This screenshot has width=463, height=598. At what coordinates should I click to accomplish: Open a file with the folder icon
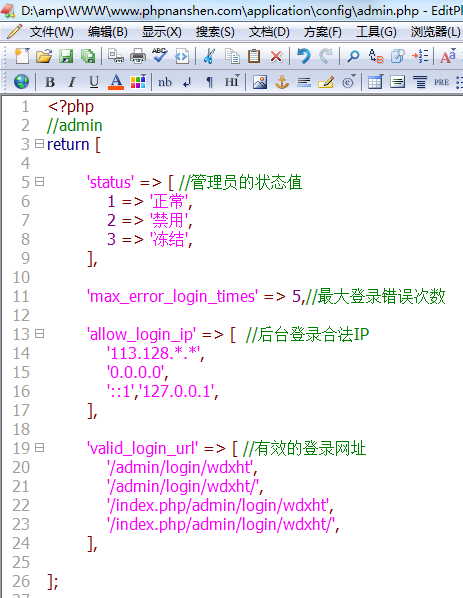coord(44,56)
